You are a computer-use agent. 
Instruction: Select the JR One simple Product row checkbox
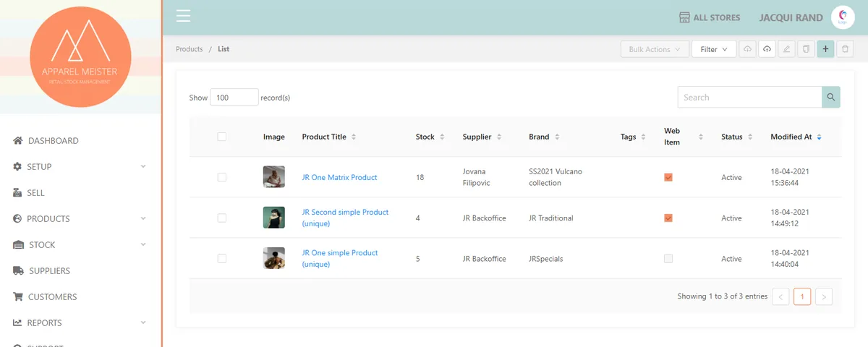tap(222, 258)
